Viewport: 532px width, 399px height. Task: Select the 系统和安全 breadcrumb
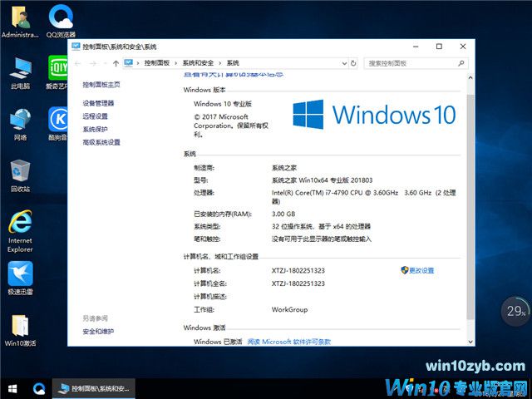(198, 63)
